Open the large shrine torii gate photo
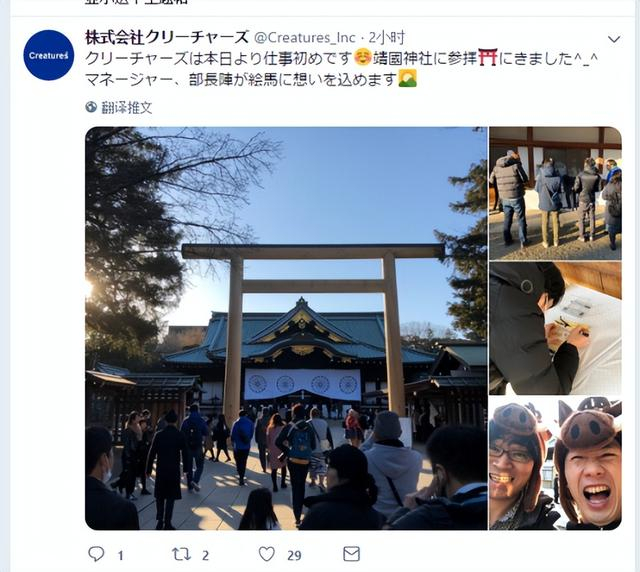This screenshot has width=640, height=572. (286, 328)
